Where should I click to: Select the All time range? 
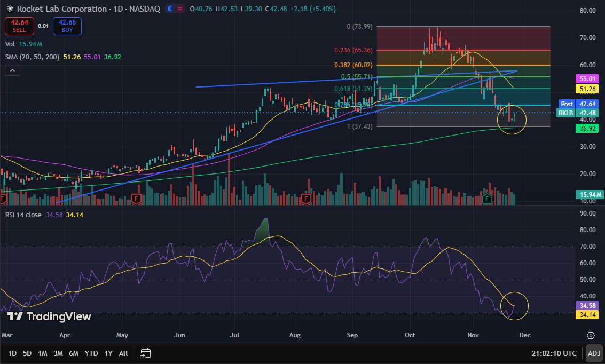coord(123,353)
